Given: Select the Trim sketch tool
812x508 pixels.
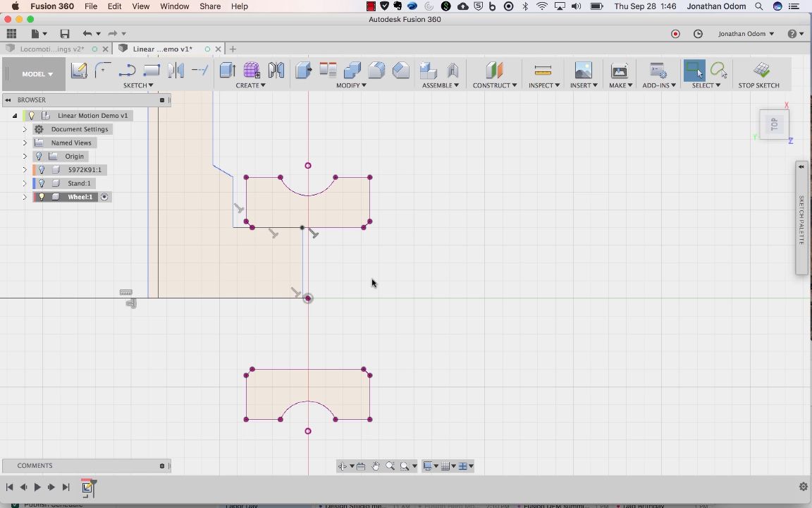Looking at the screenshot, I should pyautogui.click(x=200, y=70).
